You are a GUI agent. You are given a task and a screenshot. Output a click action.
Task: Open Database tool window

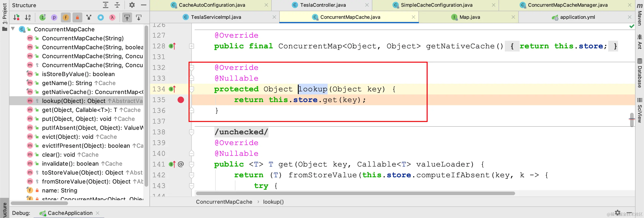point(640,73)
